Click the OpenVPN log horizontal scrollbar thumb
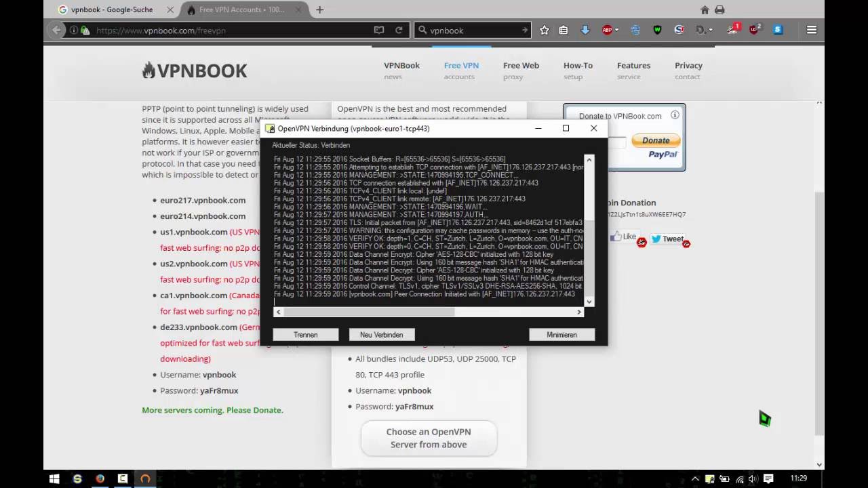Viewport: 868px width, 488px height. point(369,312)
